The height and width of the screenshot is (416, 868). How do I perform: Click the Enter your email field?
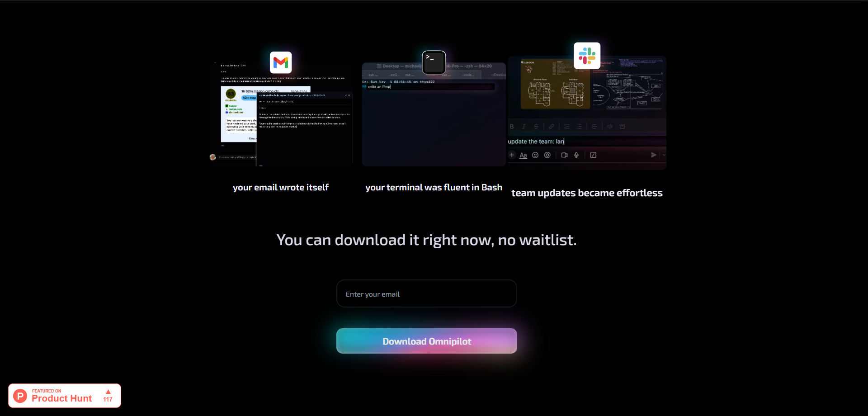click(x=426, y=294)
